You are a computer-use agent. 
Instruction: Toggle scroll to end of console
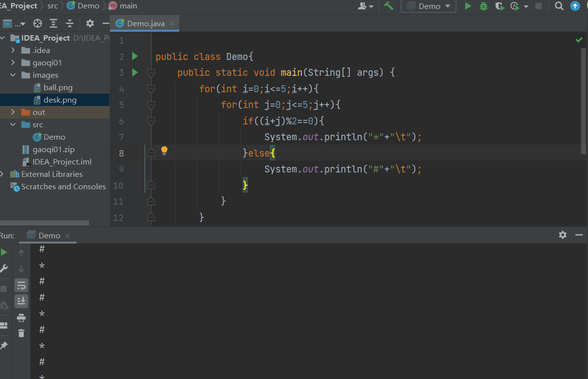pyautogui.click(x=21, y=301)
